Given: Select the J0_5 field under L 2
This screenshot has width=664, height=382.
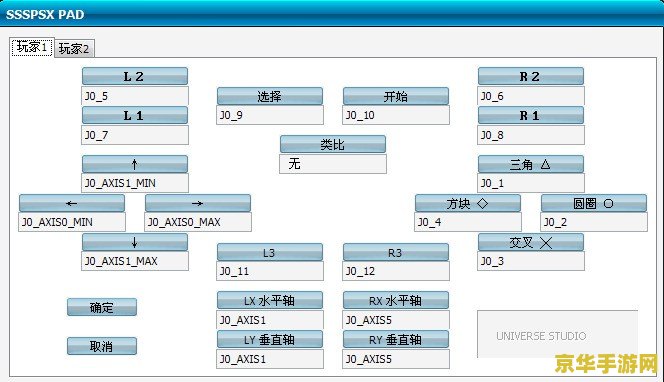Looking at the screenshot, I should (135, 96).
